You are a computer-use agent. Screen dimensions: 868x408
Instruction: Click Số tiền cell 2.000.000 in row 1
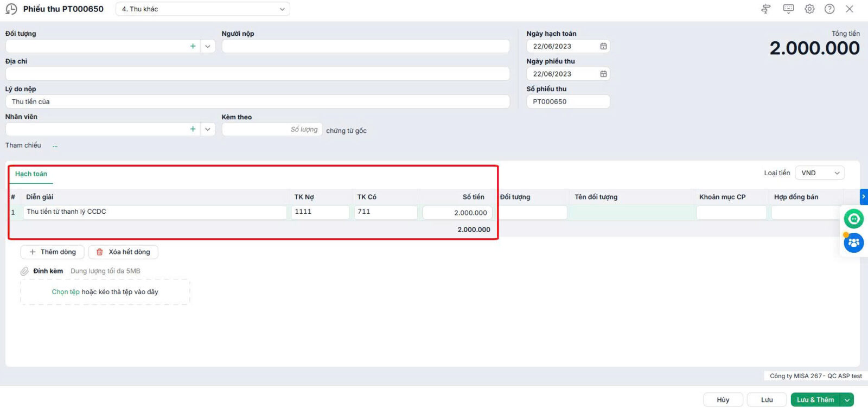click(x=457, y=213)
